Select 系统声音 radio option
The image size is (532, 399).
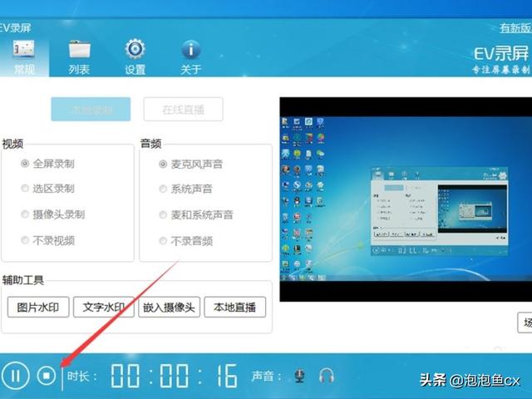click(185, 189)
